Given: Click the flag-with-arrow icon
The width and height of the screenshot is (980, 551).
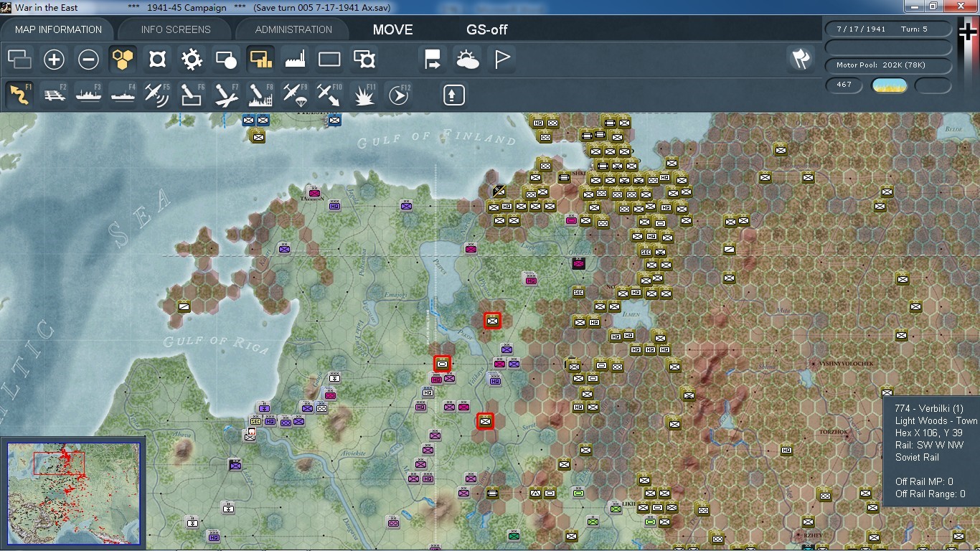Looking at the screenshot, I should [433, 59].
